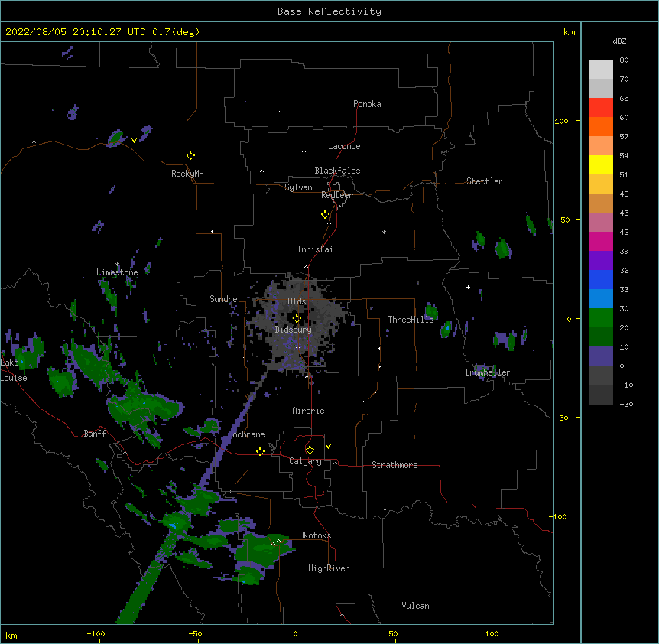Click the Limestone label

click(x=117, y=272)
